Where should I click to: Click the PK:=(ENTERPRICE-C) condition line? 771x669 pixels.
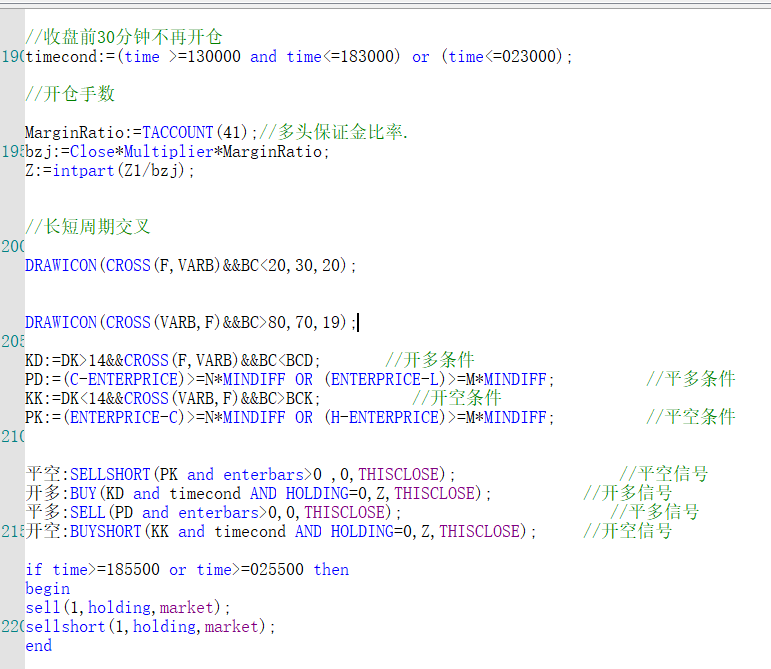click(x=290, y=417)
